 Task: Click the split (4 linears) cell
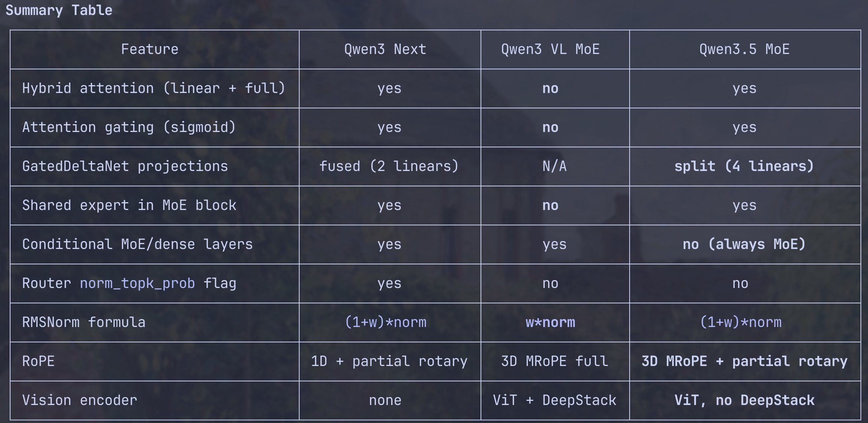(x=744, y=166)
